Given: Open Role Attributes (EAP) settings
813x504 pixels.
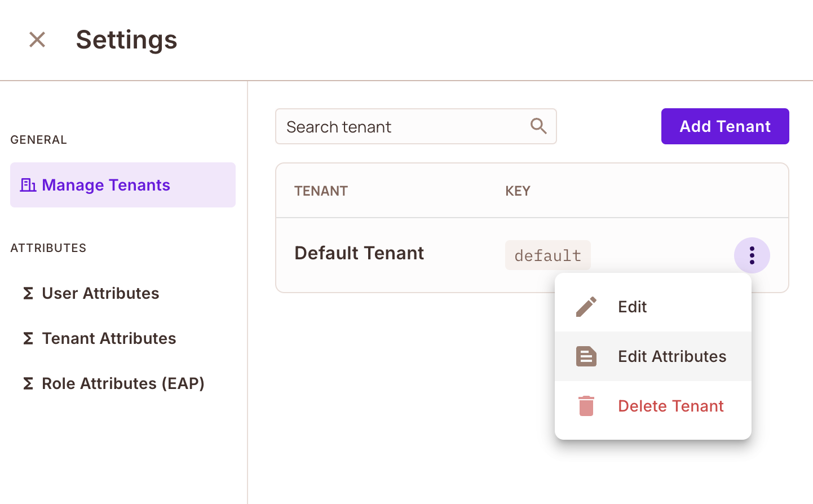Looking at the screenshot, I should tap(123, 383).
